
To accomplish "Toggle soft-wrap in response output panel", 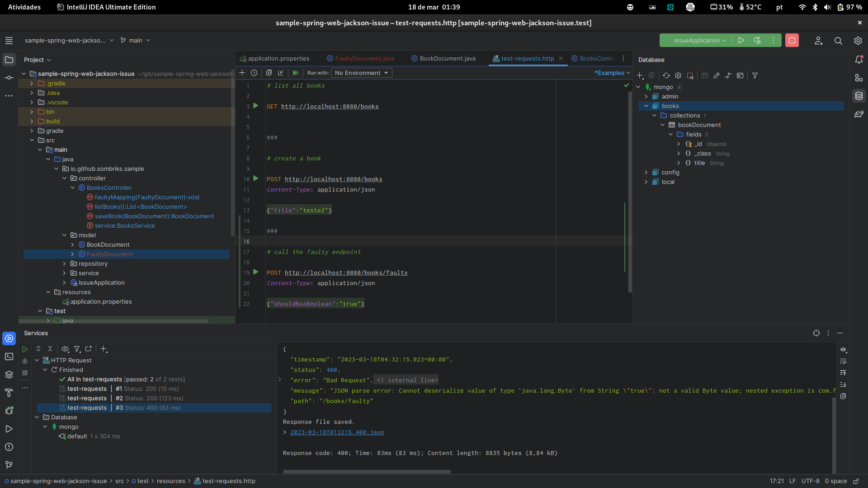I will tap(843, 361).
